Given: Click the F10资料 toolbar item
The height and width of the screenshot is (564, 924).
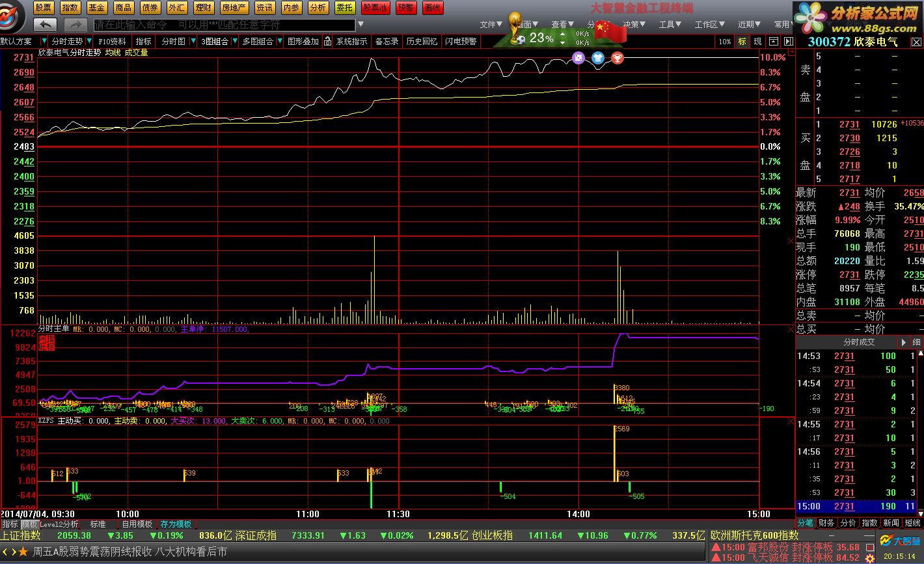Looking at the screenshot, I should coord(112,41).
